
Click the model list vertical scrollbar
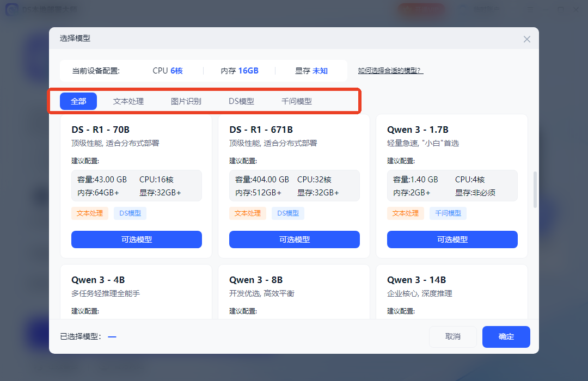pos(535,190)
